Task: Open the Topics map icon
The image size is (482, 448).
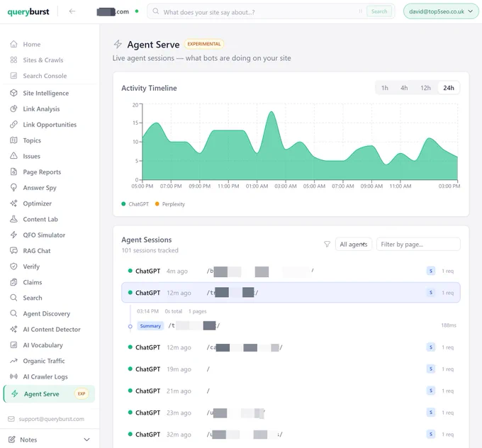Action: coord(13,140)
